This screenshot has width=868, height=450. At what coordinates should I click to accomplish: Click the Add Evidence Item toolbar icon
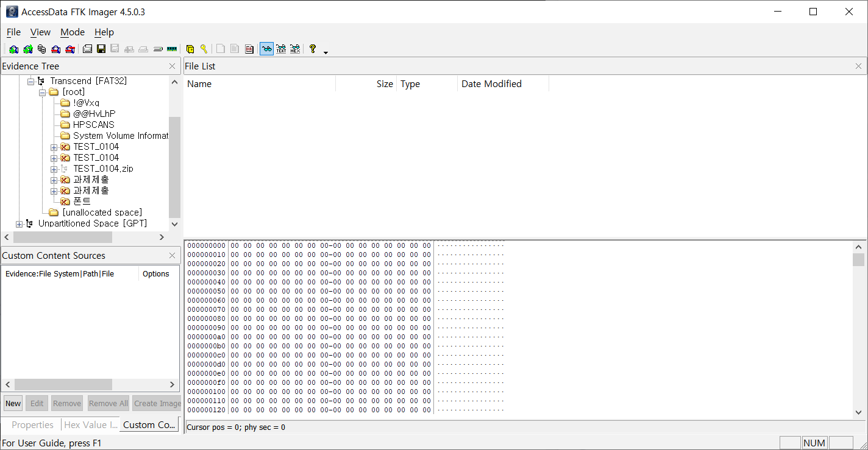tap(13, 49)
